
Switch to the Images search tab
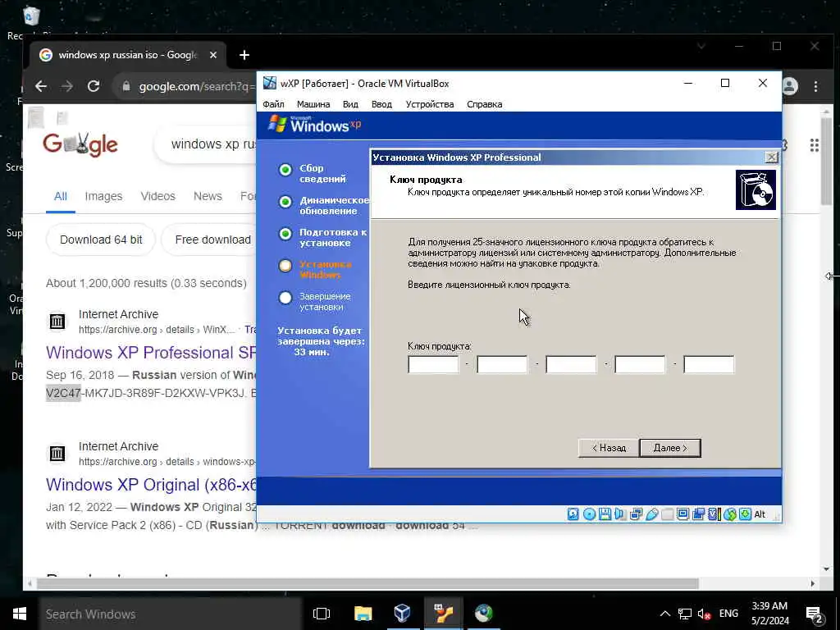coord(103,196)
